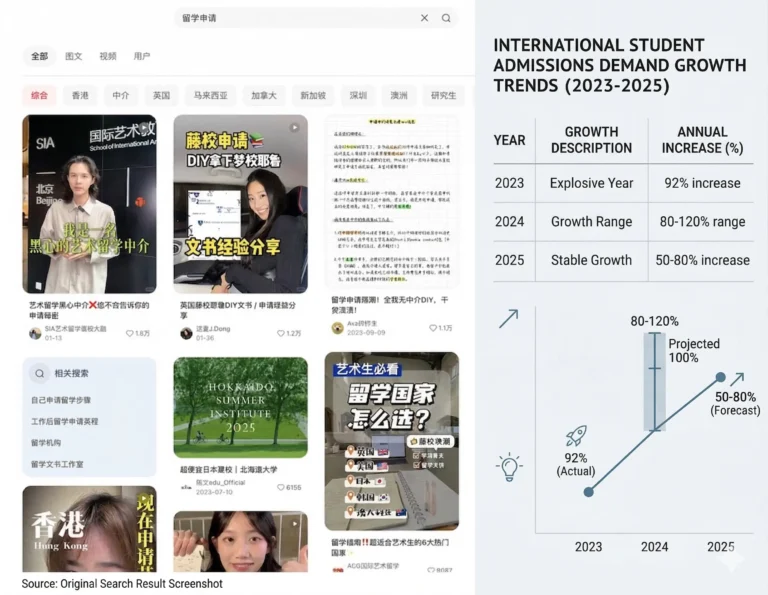The width and height of the screenshot is (768, 595).
Task: Click the 相关搜索 magnifier icon
Action: pos(39,373)
